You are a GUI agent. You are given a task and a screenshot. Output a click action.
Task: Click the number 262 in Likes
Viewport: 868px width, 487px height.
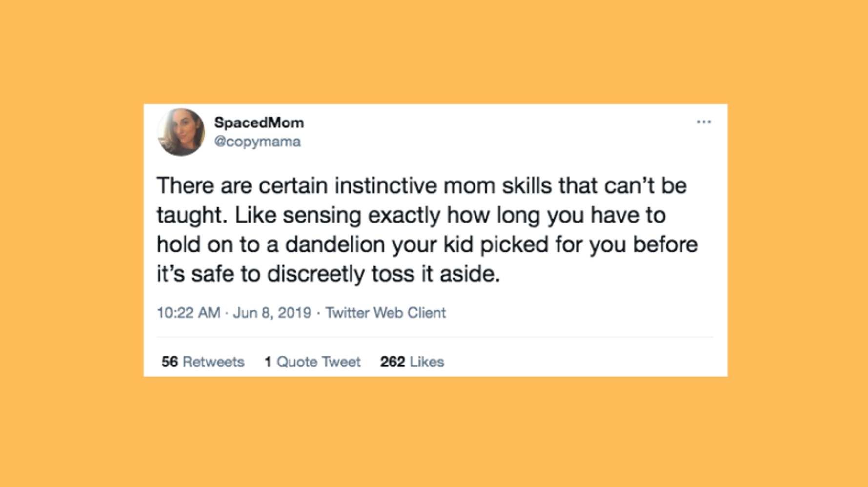393,362
